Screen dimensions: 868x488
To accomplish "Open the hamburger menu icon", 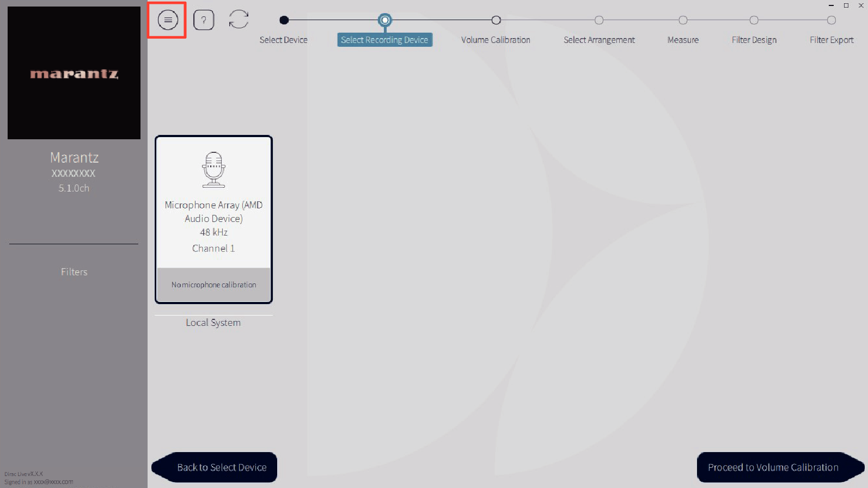I will click(x=168, y=20).
